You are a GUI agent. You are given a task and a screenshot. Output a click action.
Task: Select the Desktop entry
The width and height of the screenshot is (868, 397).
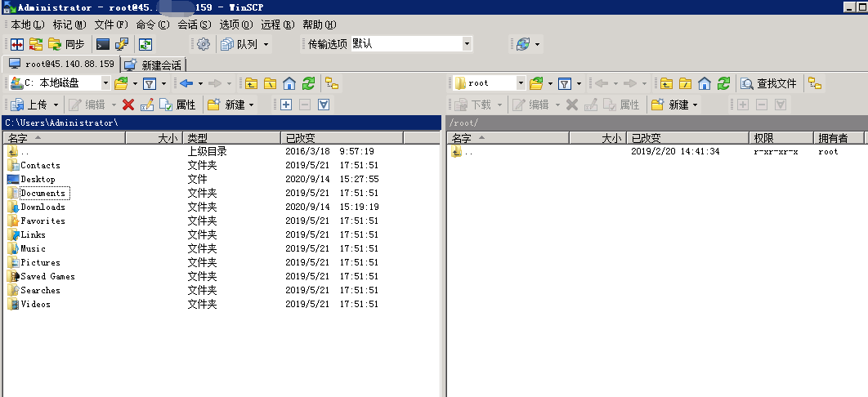[38, 179]
